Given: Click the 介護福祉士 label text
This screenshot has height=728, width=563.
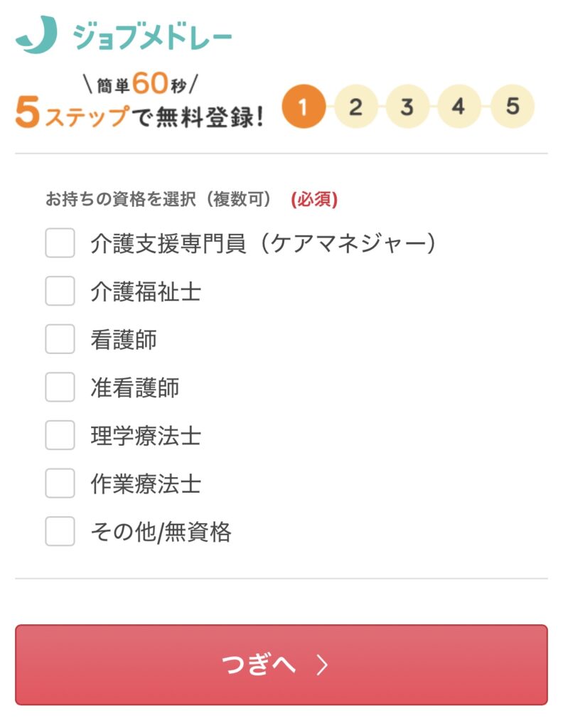Looking at the screenshot, I should click(146, 291).
